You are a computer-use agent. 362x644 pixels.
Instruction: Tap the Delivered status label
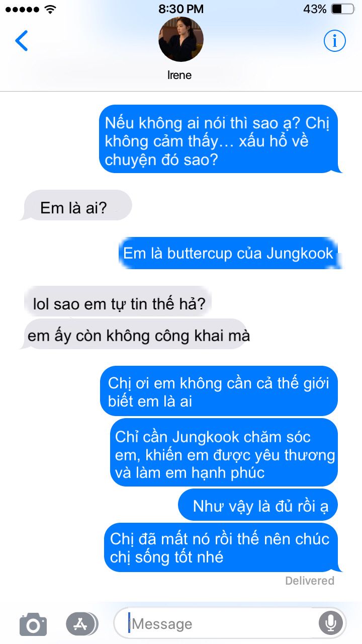(310, 581)
